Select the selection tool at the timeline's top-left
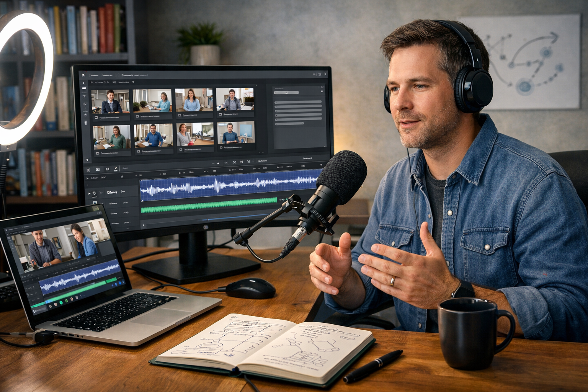This screenshot has width=588, height=392. point(88,170)
